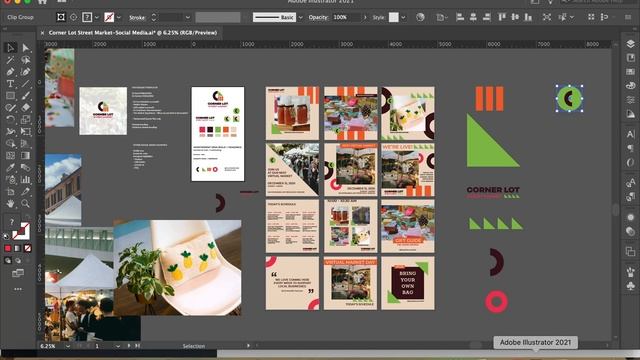
Task: Open the stroke color dropdown arrow
Action: pyautogui.click(x=119, y=18)
